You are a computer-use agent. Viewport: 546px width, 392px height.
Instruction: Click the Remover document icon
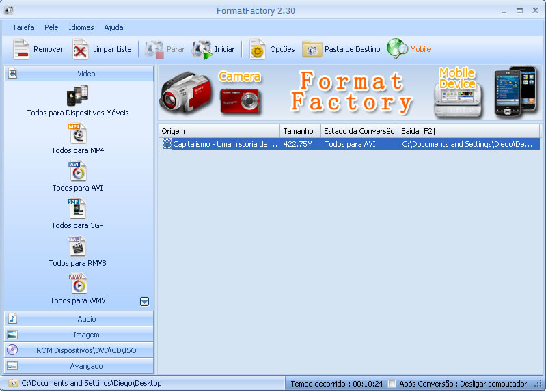(21, 49)
